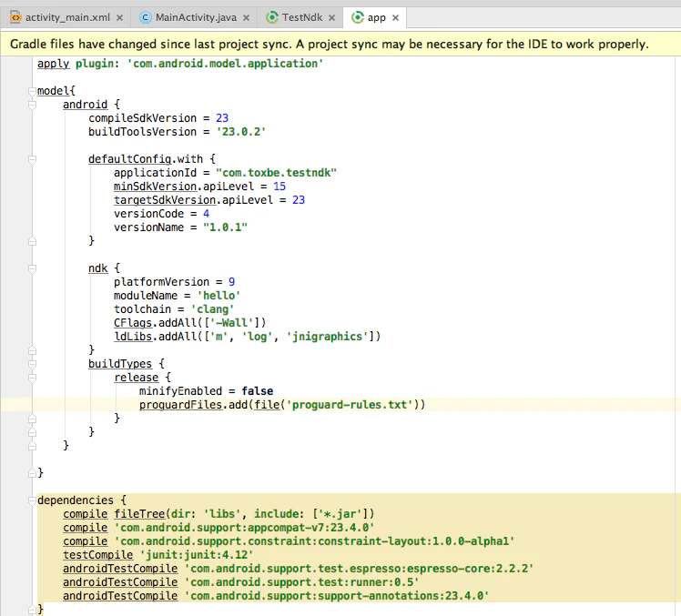Close the MainActivity.java tab

(x=246, y=18)
